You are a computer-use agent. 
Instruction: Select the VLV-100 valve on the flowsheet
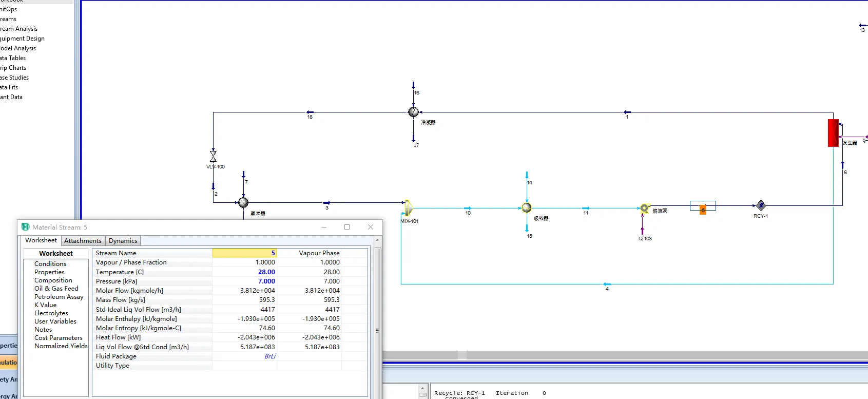tap(213, 156)
